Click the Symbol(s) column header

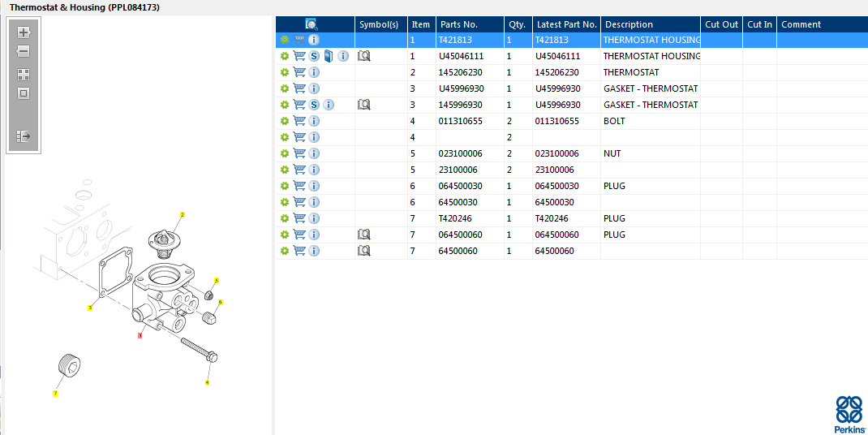[x=380, y=24]
